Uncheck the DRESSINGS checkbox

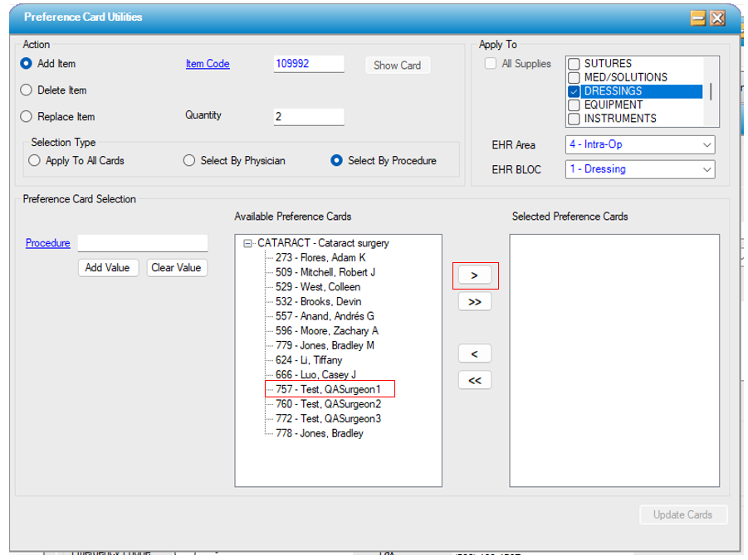click(x=574, y=91)
